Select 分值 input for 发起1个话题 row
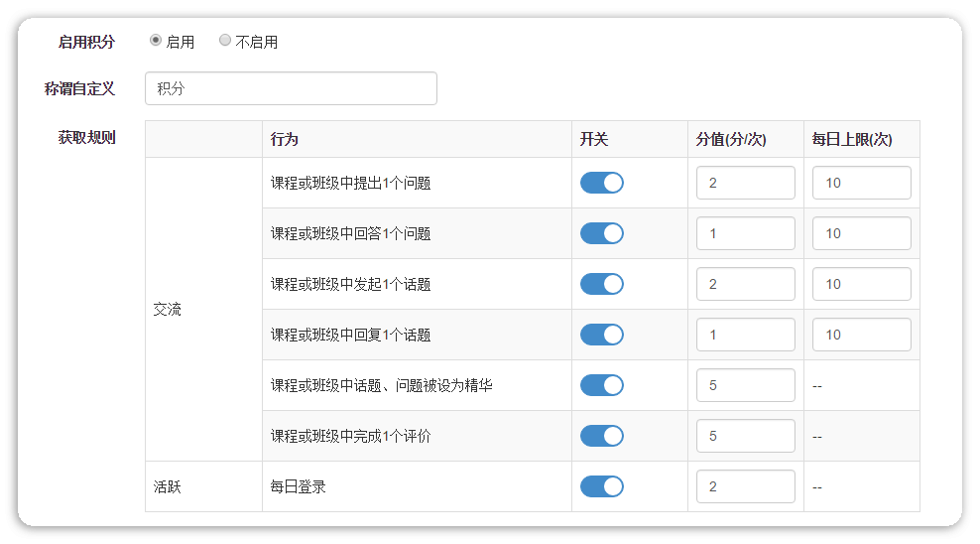980x544 pixels. tap(745, 284)
